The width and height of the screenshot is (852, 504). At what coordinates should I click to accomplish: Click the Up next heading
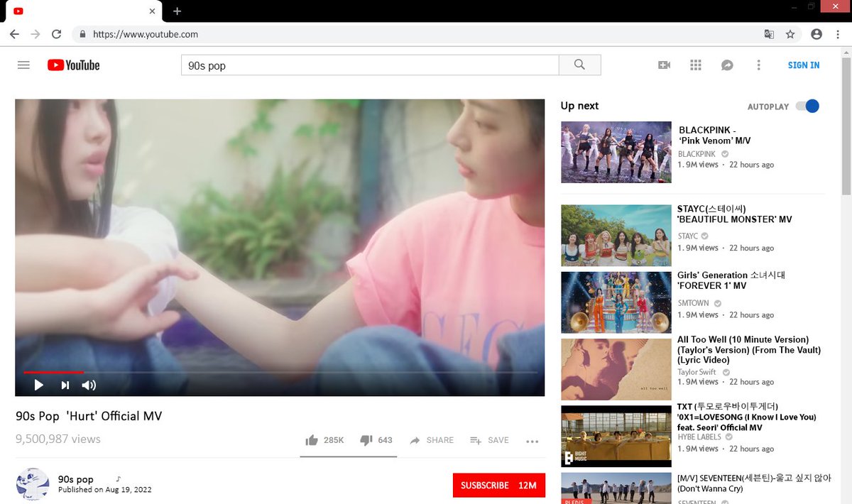(x=579, y=106)
